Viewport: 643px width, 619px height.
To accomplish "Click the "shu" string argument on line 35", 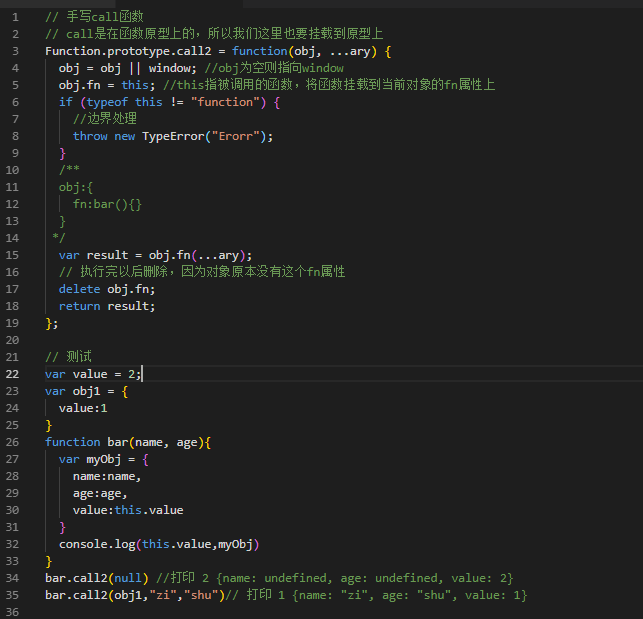I will pyautogui.click(x=201, y=595).
